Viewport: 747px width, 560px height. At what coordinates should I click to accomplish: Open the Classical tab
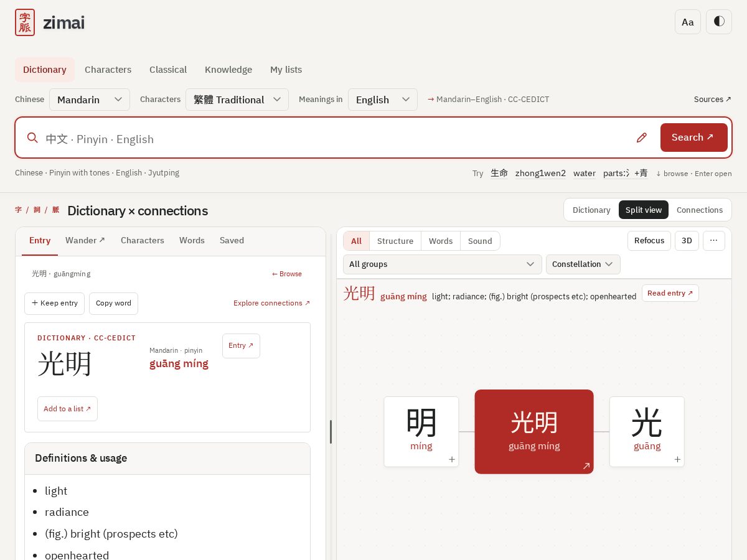pos(168,70)
